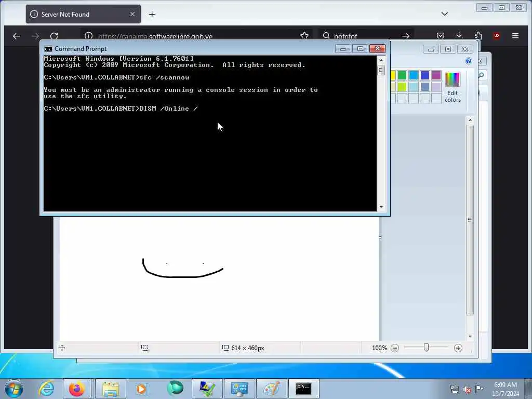532x399 pixels.
Task: Pick the turquoise blue swatch in Paint
Action: tap(413, 75)
